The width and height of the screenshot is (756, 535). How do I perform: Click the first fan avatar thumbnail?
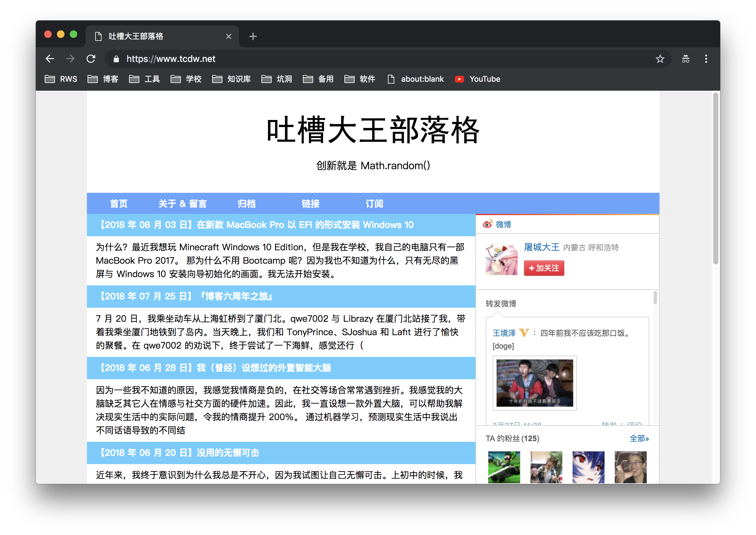pyautogui.click(x=504, y=468)
